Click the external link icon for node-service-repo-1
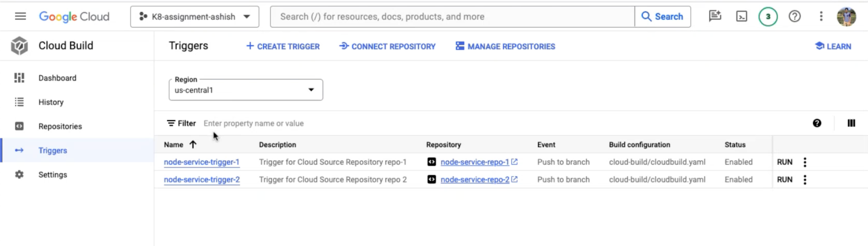The width and height of the screenshot is (868, 246). pyautogui.click(x=514, y=162)
